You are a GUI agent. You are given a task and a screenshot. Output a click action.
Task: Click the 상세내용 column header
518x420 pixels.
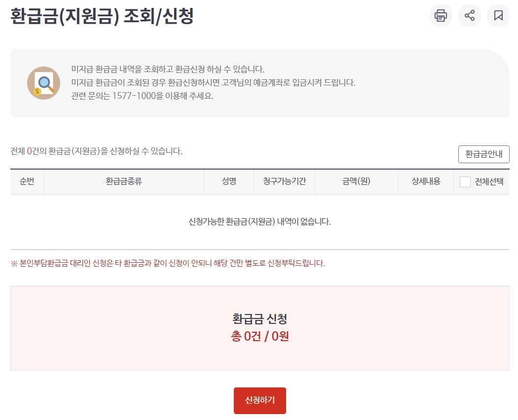point(425,181)
